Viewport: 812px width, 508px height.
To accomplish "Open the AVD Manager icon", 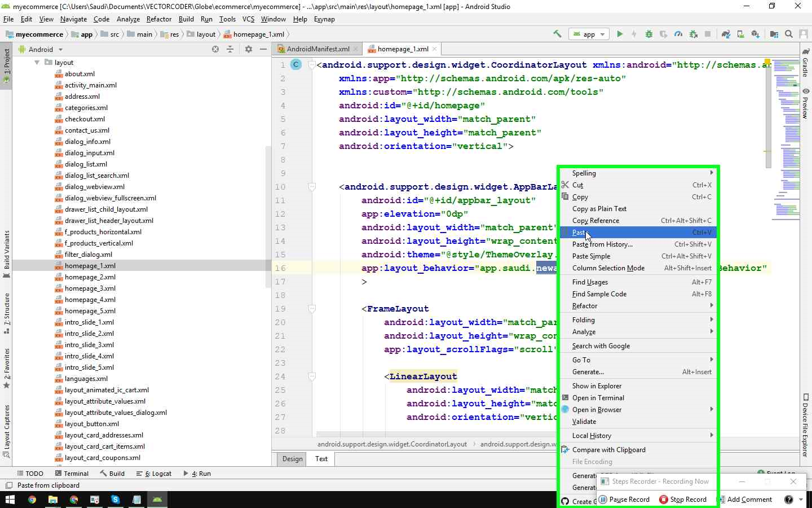I will point(740,34).
